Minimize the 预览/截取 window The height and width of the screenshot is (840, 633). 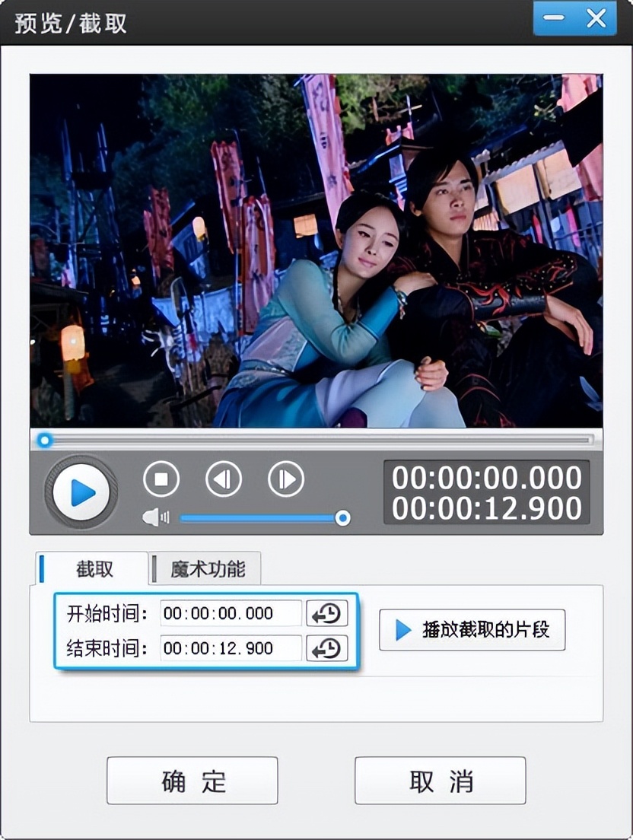pos(555,17)
